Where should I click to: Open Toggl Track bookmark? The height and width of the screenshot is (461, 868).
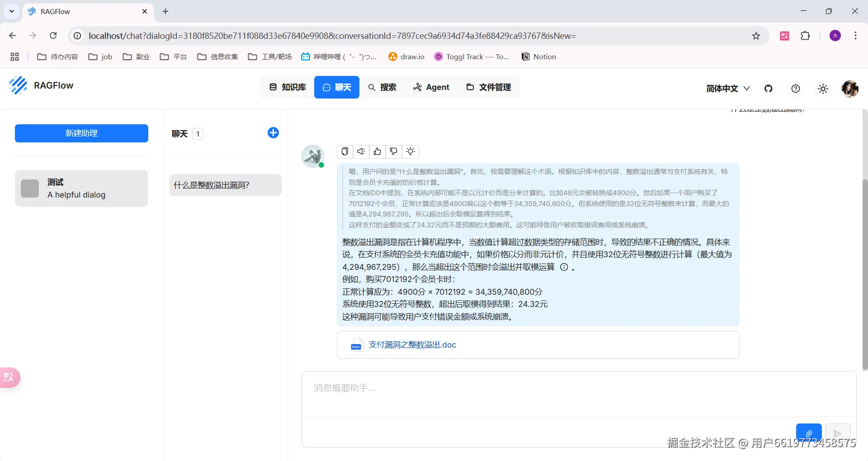[472, 56]
